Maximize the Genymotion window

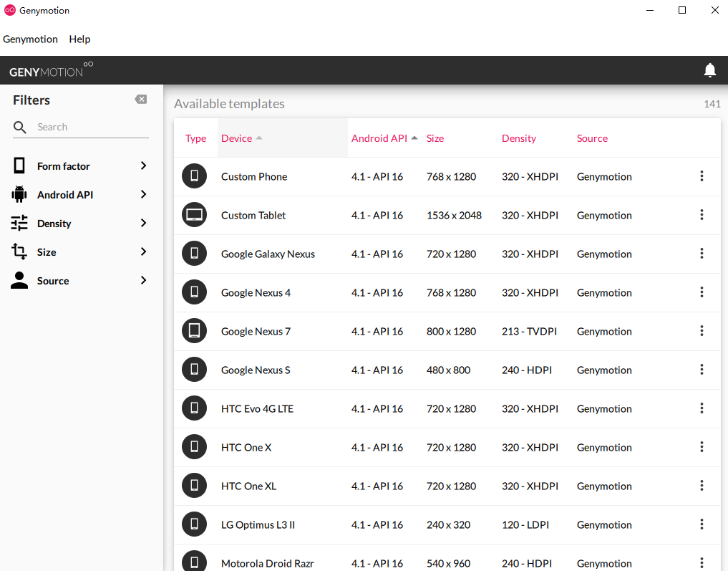[x=682, y=10]
